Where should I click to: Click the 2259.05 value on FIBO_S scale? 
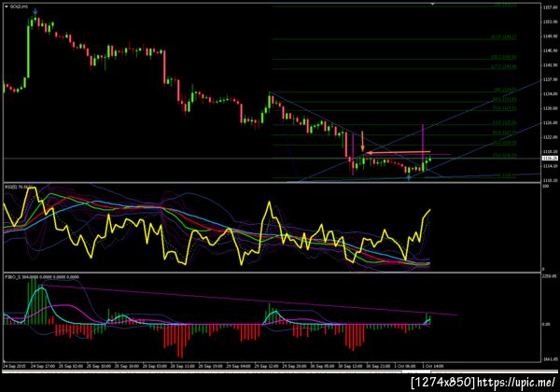[x=550, y=276]
